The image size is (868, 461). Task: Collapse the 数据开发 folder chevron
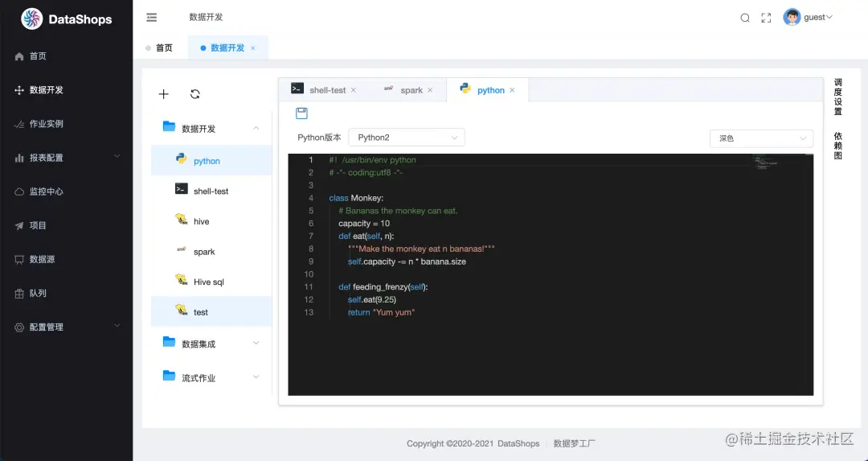click(x=256, y=128)
